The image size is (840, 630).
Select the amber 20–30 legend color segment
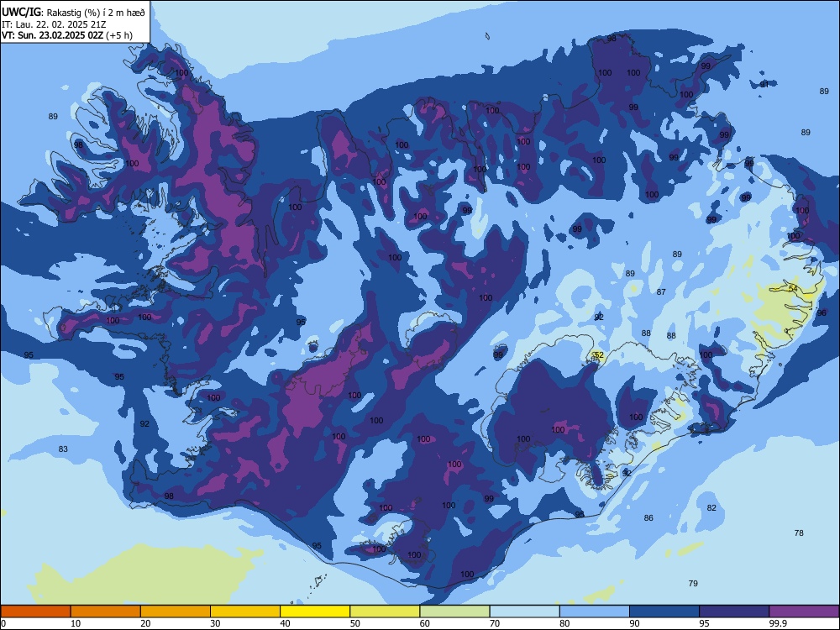tap(176, 612)
